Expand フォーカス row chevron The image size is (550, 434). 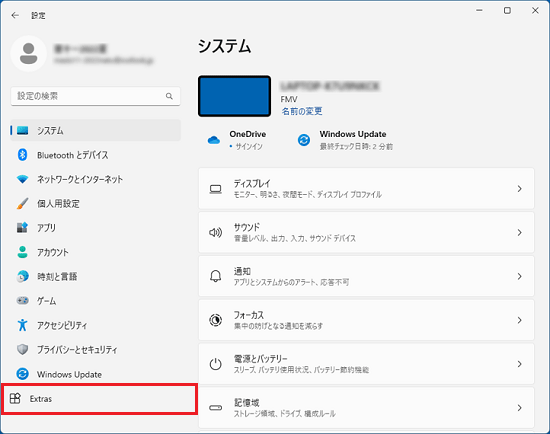[519, 320]
